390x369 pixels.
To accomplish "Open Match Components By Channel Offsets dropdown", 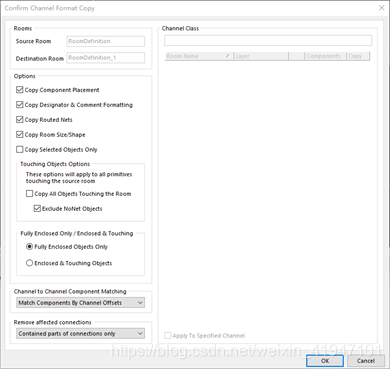I will point(80,303).
